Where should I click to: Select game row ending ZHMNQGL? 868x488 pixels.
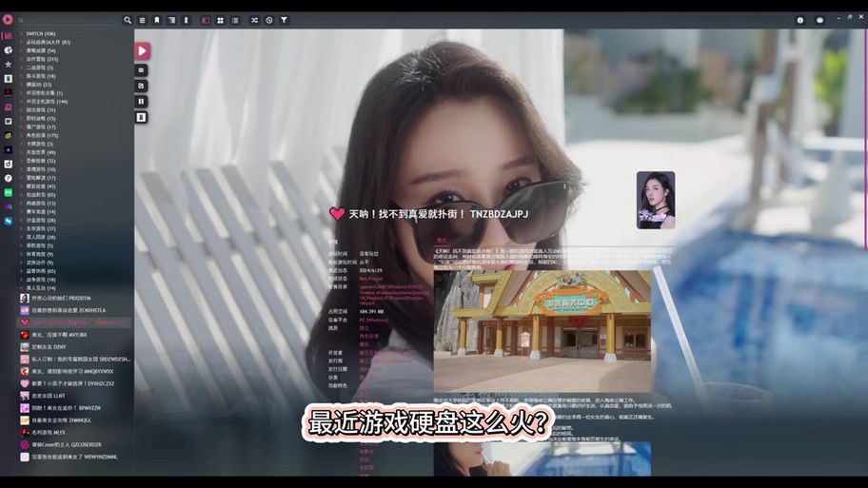[x=75, y=420]
